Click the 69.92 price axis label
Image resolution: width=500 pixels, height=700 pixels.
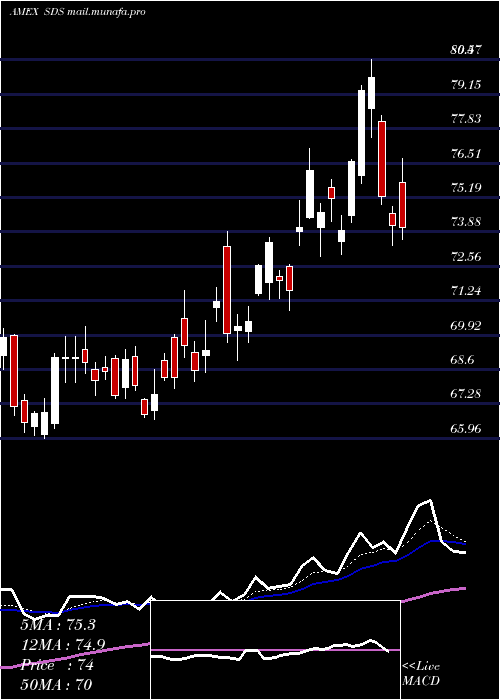tap(466, 325)
